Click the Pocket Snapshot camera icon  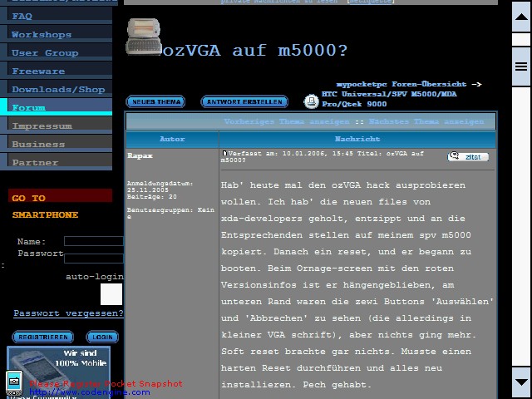[14, 382]
